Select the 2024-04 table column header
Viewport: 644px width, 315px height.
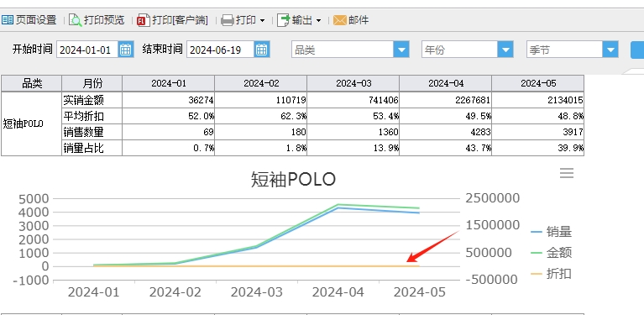point(446,83)
